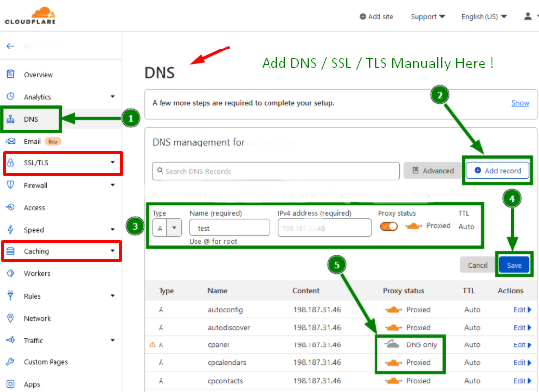
Task: Toggle the Proxy status switch in record form
Action: click(x=389, y=226)
